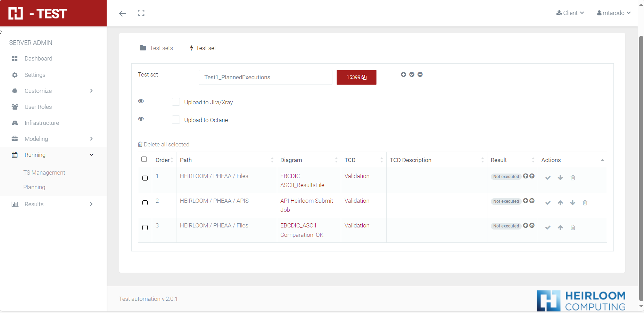Delete row 2 with trash icon
Screen dimensions: 644x313
click(x=585, y=203)
